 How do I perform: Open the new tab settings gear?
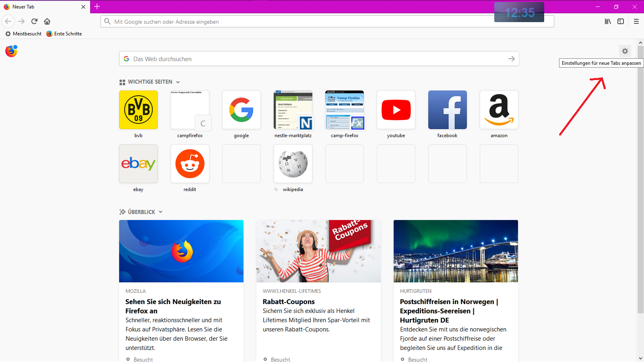coord(625,51)
